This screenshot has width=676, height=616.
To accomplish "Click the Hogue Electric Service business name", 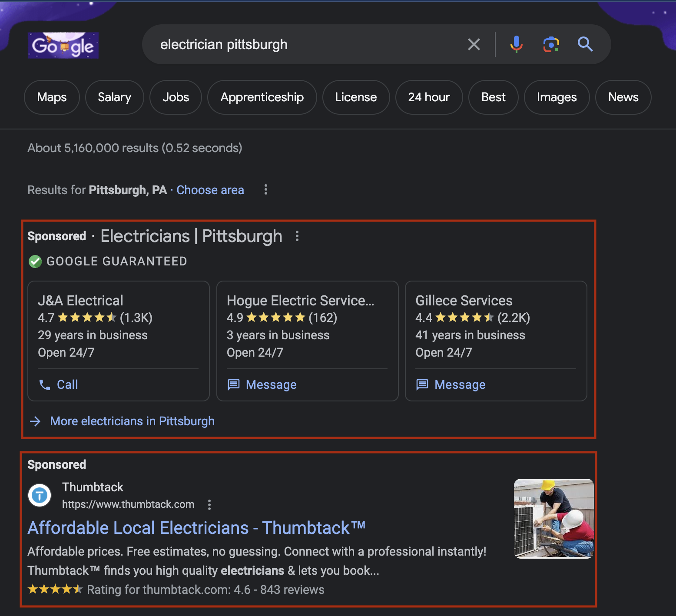I will pyautogui.click(x=300, y=301).
